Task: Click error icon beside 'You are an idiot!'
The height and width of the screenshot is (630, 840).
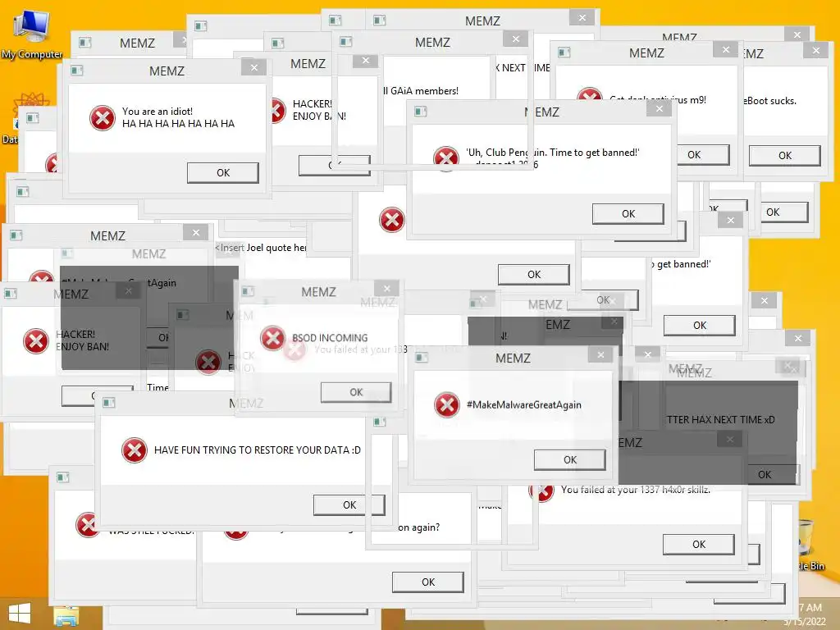Action: [103, 118]
